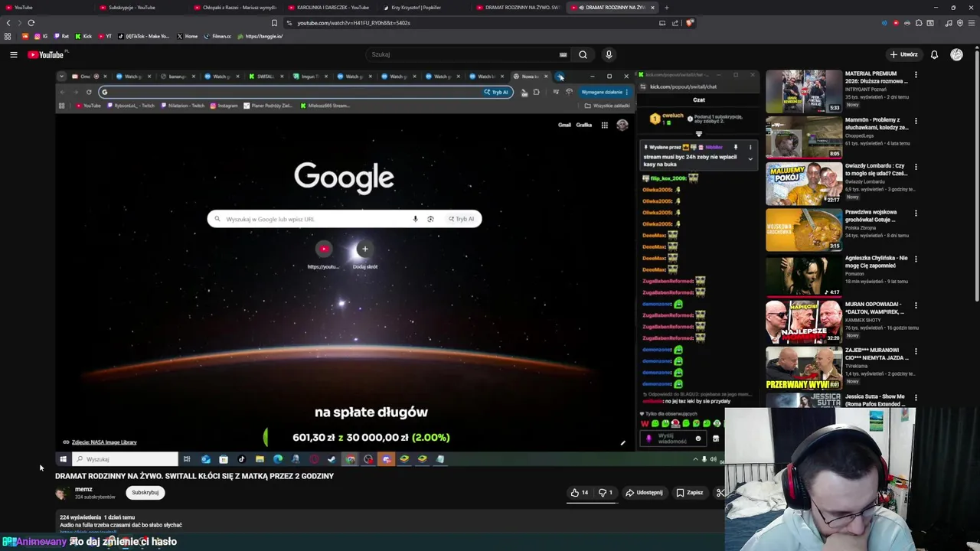Open the Agnieszka Chylińska - Nie mogę Cię zapomnieć title

point(876,262)
